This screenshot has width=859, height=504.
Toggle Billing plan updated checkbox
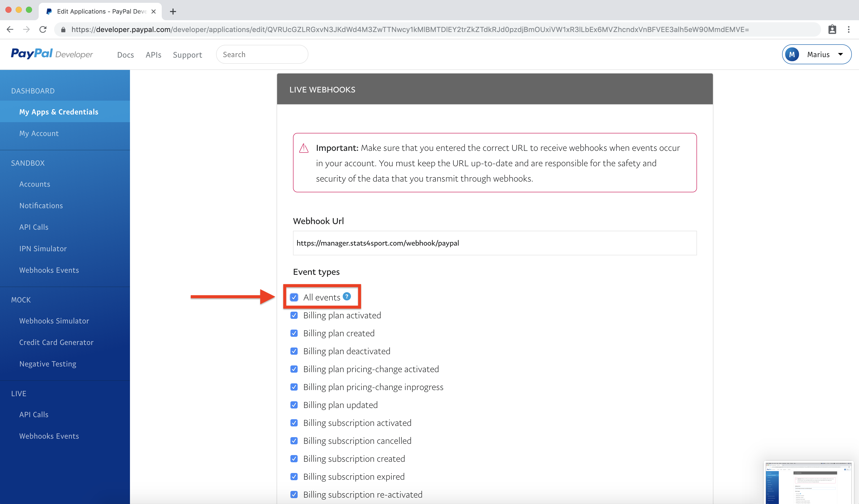(x=294, y=405)
